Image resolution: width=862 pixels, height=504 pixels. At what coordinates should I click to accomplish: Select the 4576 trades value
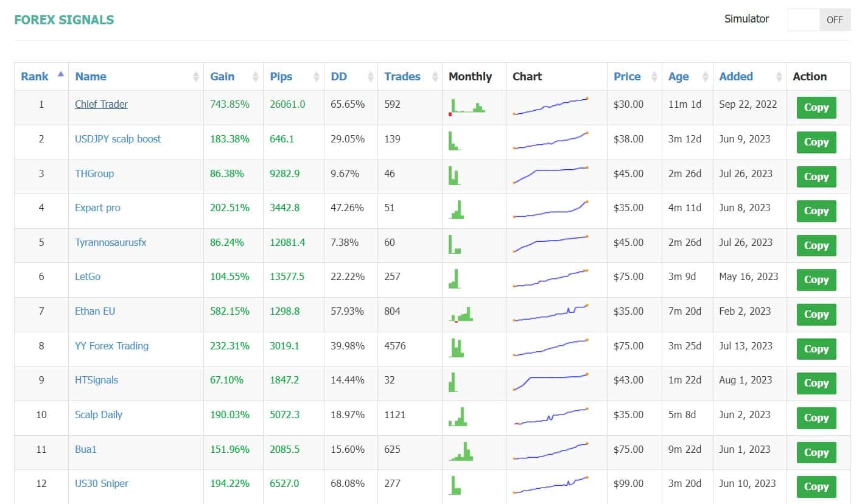point(394,346)
